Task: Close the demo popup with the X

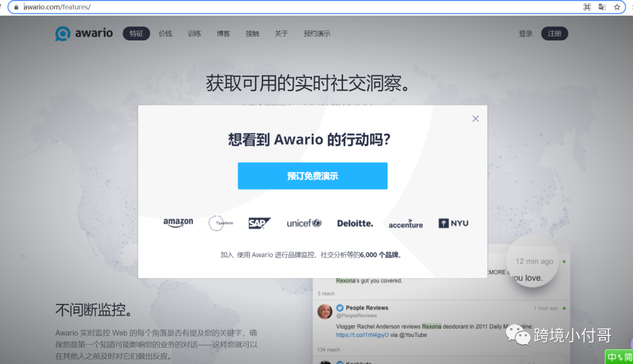Action: [475, 118]
